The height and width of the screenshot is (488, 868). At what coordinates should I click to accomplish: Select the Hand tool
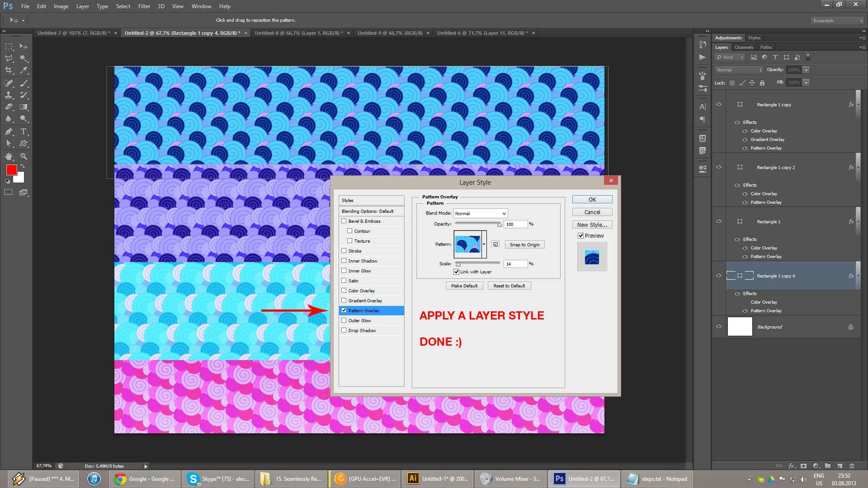9,156
